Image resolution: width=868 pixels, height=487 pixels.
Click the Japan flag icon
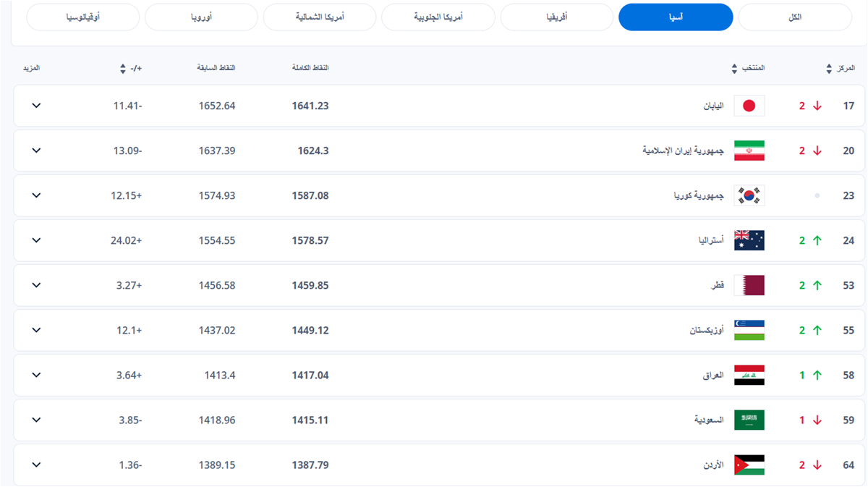pyautogui.click(x=749, y=106)
